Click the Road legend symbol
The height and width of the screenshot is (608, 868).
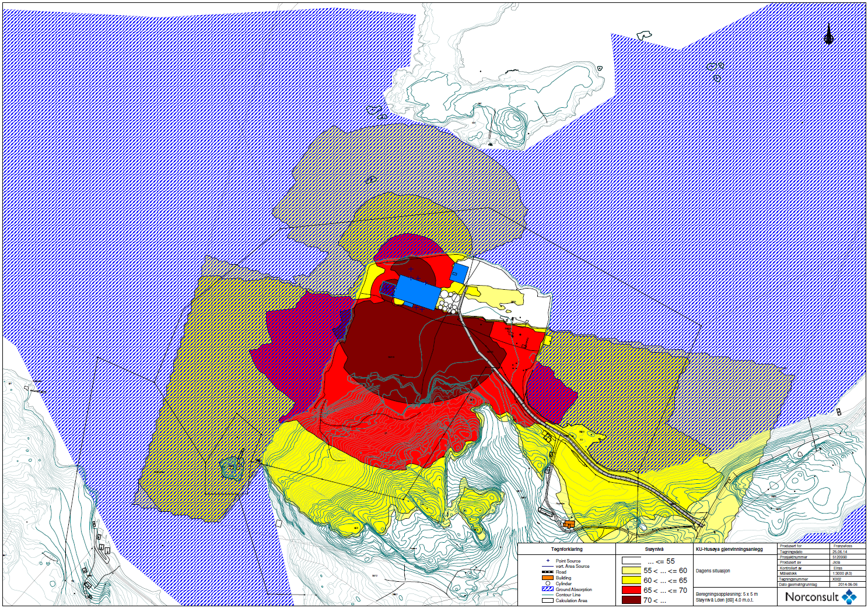pyautogui.click(x=548, y=572)
